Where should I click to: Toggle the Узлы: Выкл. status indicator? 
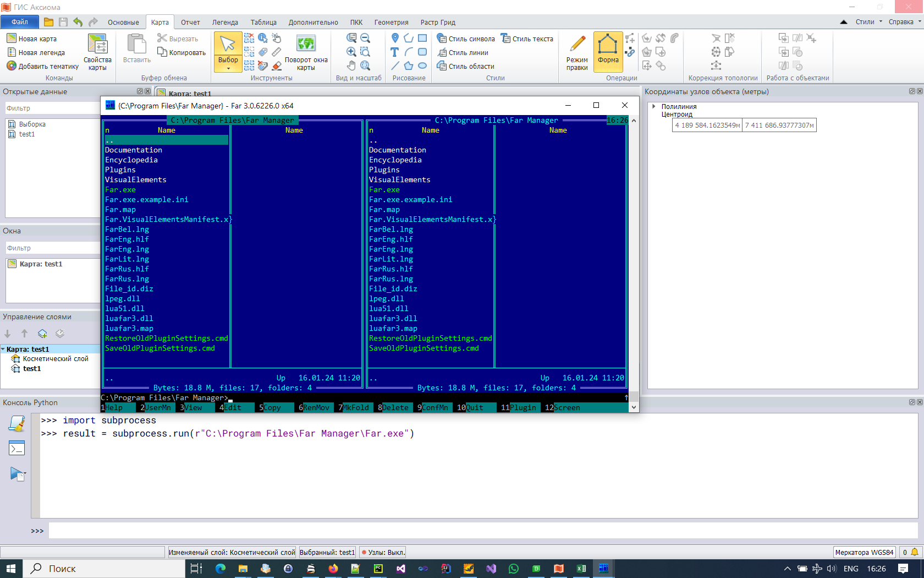(x=383, y=552)
